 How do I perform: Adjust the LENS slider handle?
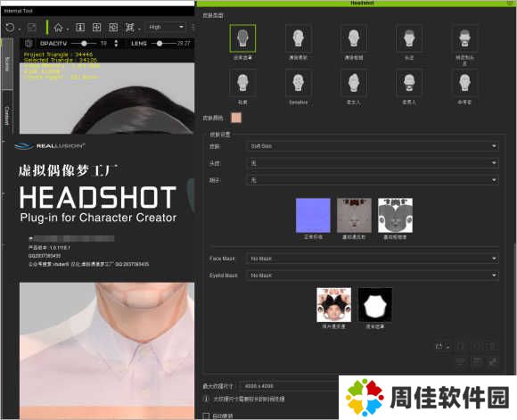pos(160,43)
